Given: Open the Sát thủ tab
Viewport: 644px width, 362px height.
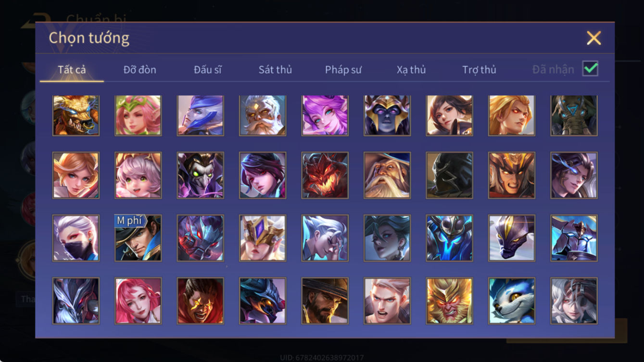Looking at the screenshot, I should click(x=275, y=70).
